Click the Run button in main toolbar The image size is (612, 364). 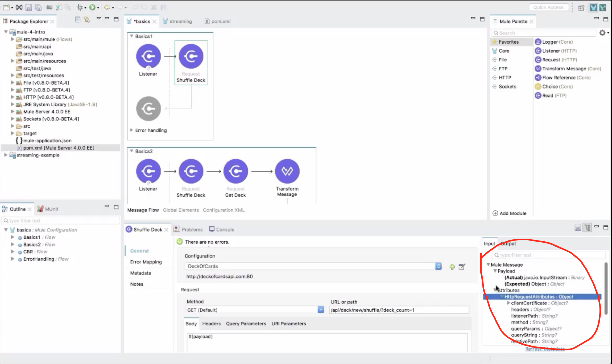[92, 7]
